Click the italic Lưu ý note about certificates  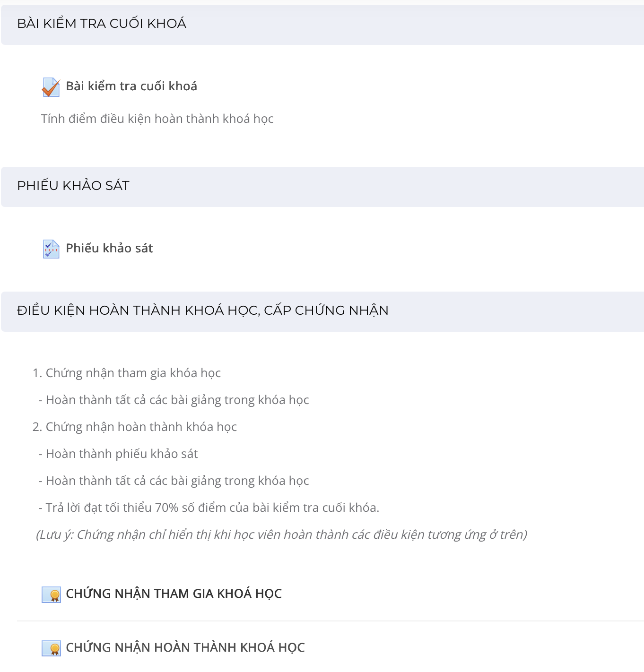click(x=282, y=534)
